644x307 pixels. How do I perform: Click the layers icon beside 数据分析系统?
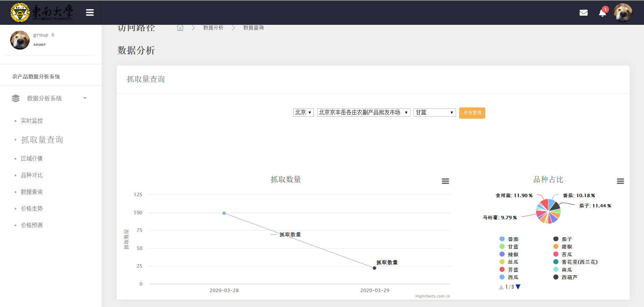(16, 98)
